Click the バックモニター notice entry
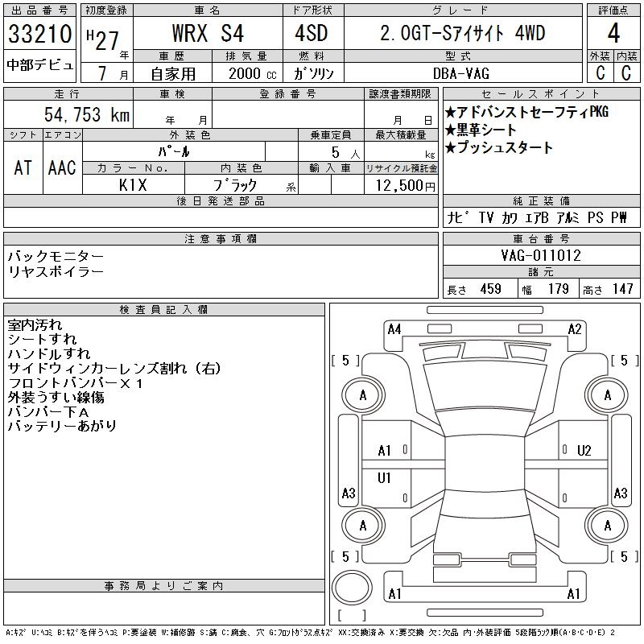644x644 pixels. pyautogui.click(x=56, y=256)
